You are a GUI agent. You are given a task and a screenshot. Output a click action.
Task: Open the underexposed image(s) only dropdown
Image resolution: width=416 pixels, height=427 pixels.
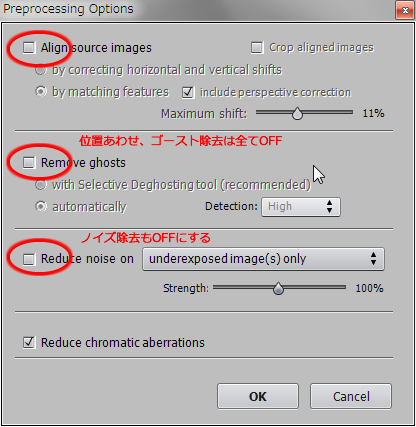[263, 259]
